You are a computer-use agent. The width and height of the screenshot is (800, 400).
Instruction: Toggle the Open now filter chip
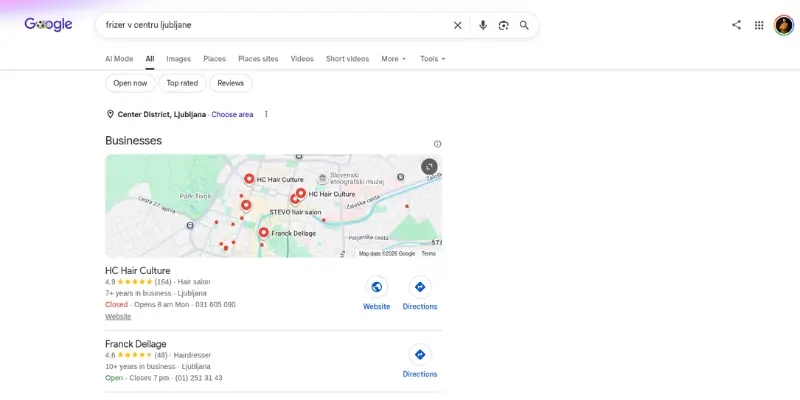[130, 83]
